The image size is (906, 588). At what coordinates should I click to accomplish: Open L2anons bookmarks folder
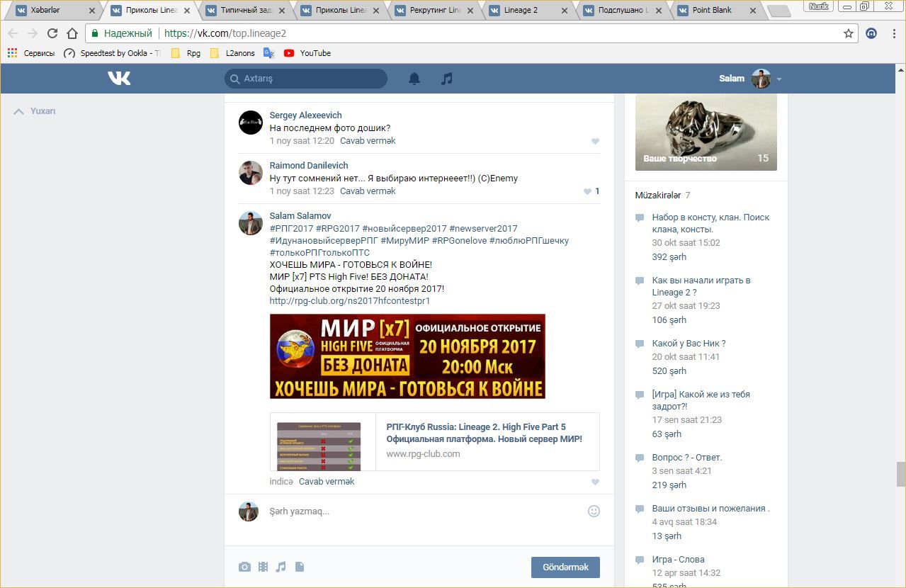click(x=232, y=53)
